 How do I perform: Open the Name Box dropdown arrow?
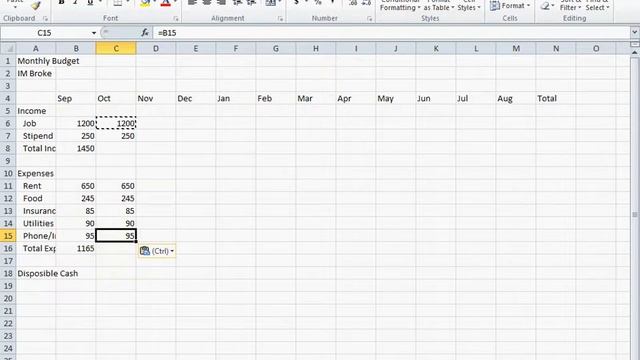pyautogui.click(x=93, y=33)
